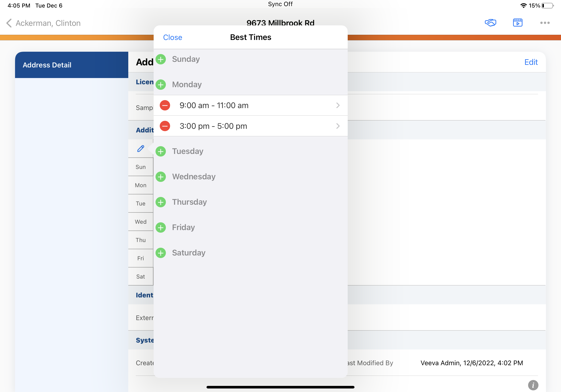Remove the 3:00 pm - 5:00 pm slot
The width and height of the screenshot is (561, 392).
[x=165, y=126]
